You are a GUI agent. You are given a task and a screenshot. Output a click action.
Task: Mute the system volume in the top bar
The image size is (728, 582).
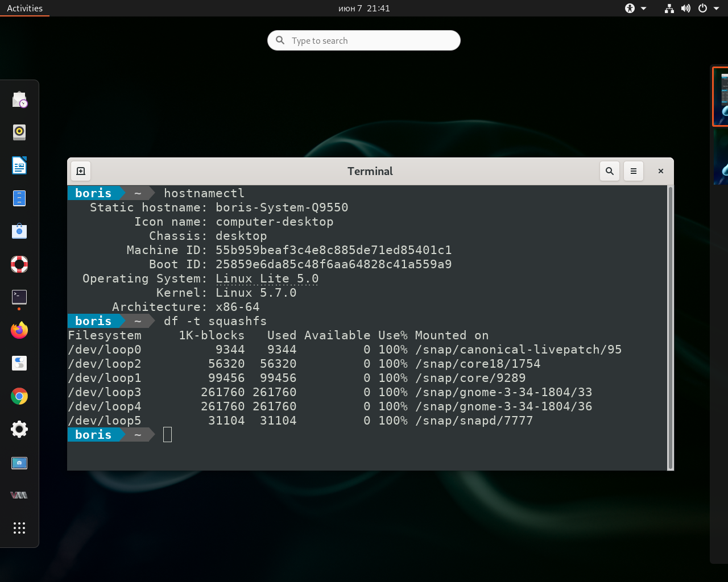(x=685, y=8)
